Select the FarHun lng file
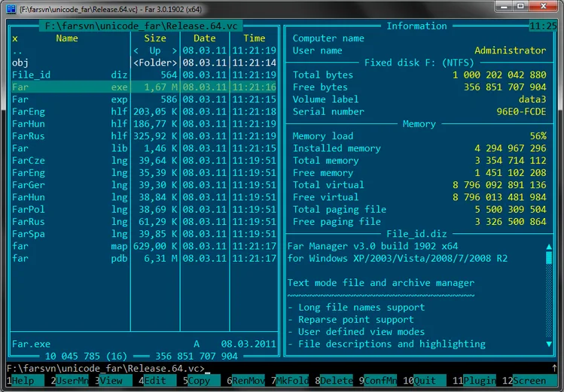564x392 pixels. click(144, 197)
